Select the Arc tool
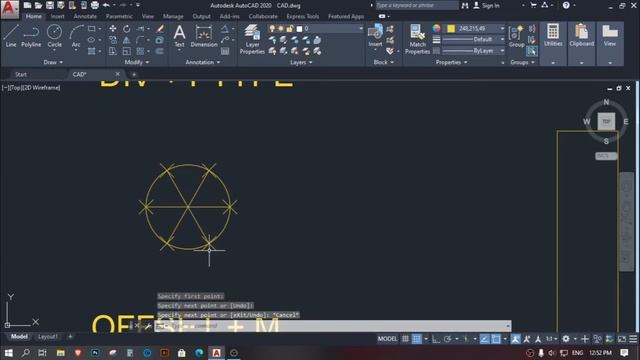 point(76,36)
